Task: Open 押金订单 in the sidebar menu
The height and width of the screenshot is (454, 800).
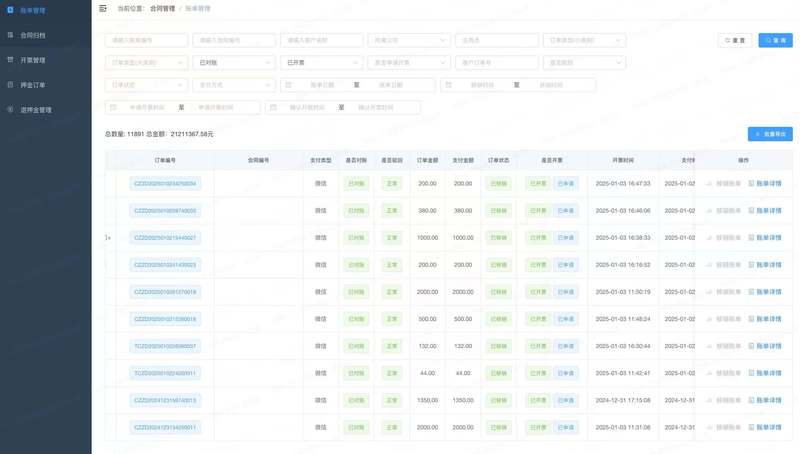Action: click(x=34, y=85)
